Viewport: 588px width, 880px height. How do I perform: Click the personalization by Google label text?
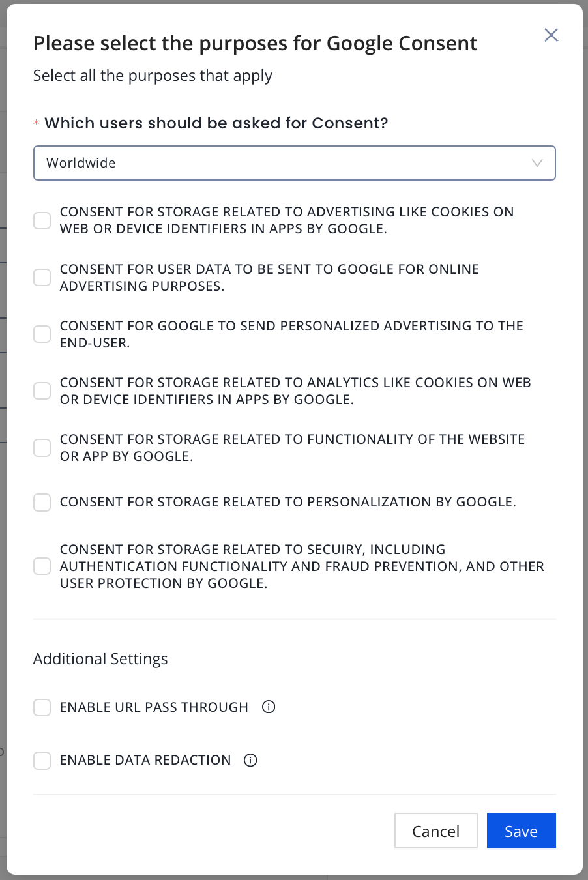[x=287, y=503]
